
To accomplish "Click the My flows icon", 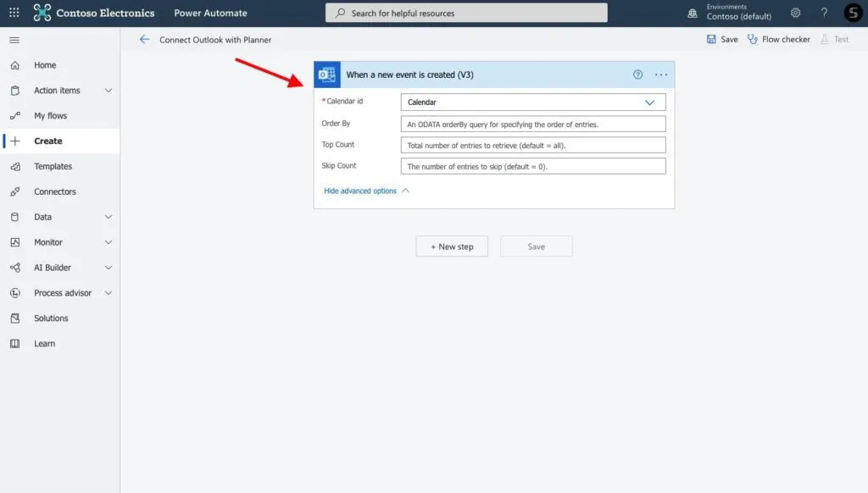I will point(15,116).
